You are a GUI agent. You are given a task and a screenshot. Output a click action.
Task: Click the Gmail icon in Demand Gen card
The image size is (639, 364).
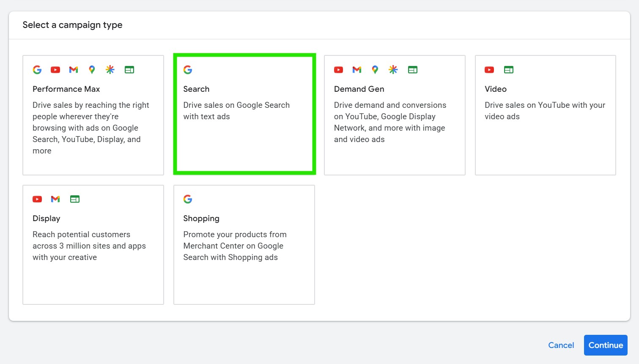tap(357, 70)
